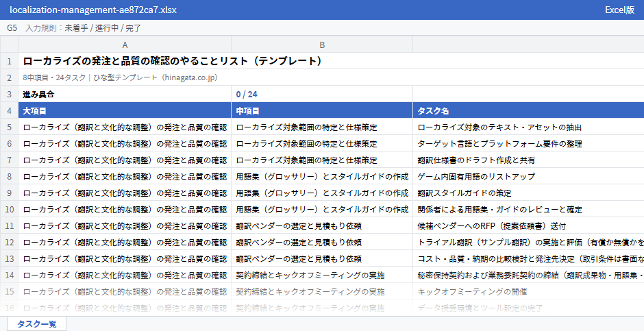Image resolution: width=644 pixels, height=331 pixels.
Task: Select row 8 cell 用語集（グロッサリー）とスタイルガイドの作成
Action: coord(322,176)
